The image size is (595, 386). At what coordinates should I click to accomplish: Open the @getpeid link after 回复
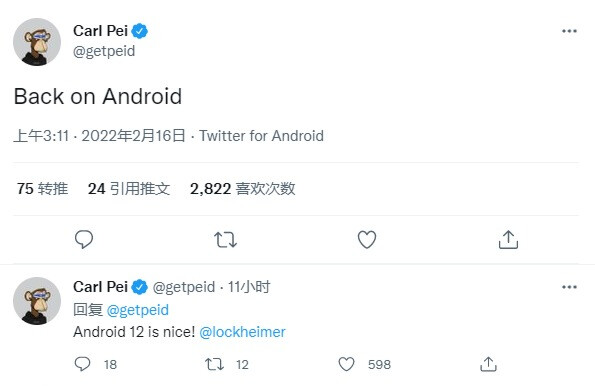click(138, 310)
